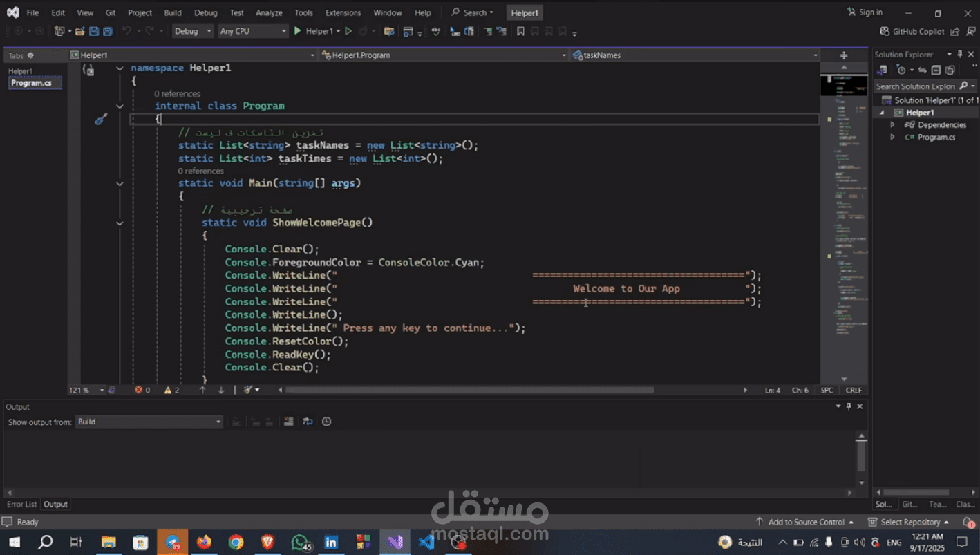Open the File menu
The width and height of the screenshot is (980, 555).
pyautogui.click(x=32, y=12)
